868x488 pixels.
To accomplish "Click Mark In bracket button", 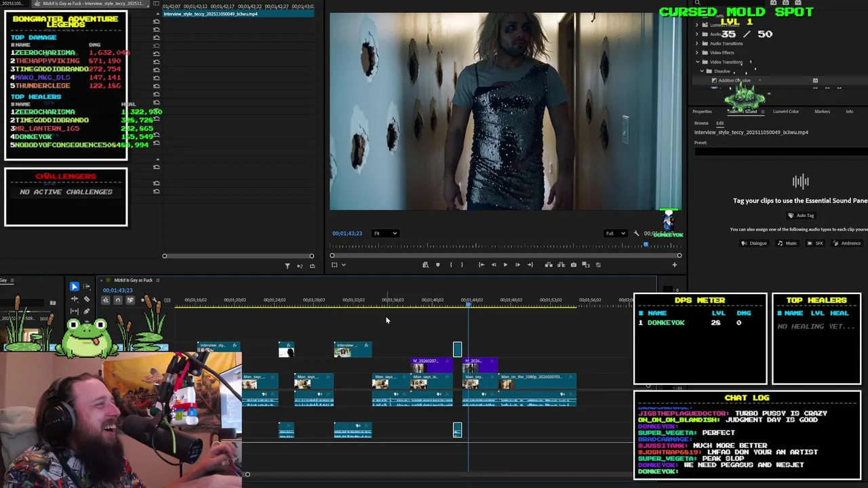I will point(450,265).
